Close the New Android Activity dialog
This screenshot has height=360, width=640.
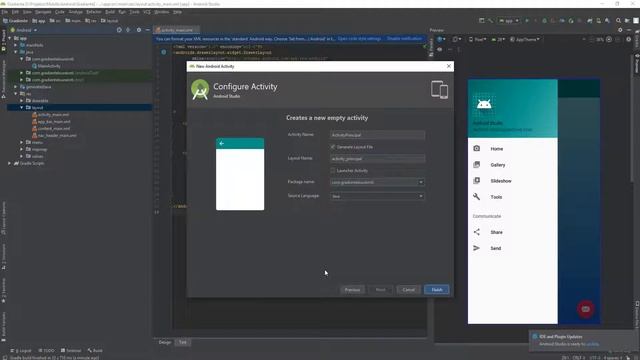point(449,66)
